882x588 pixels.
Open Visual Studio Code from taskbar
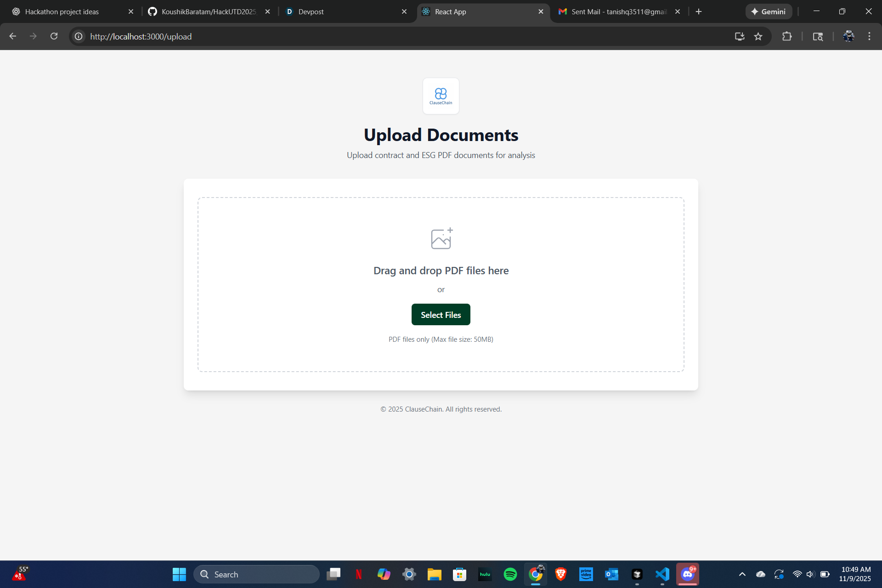pyautogui.click(x=662, y=574)
